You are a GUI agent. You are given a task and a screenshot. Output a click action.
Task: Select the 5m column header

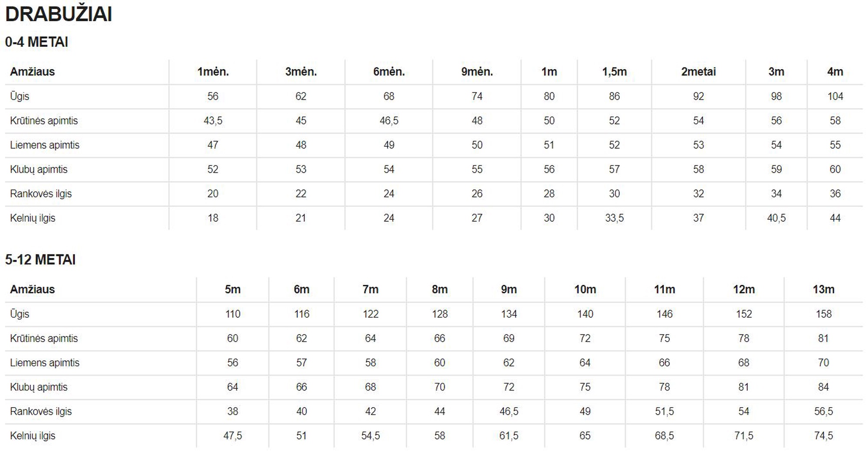click(x=232, y=290)
